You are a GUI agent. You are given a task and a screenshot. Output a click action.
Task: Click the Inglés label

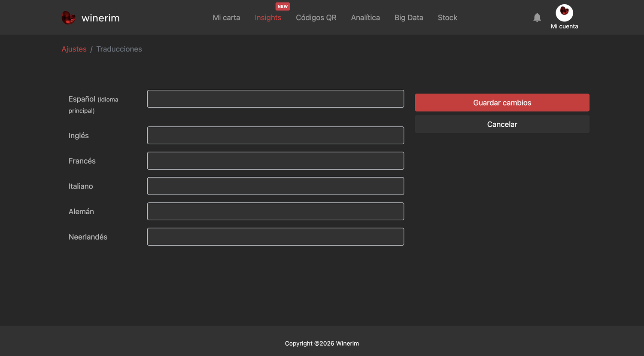coord(79,135)
